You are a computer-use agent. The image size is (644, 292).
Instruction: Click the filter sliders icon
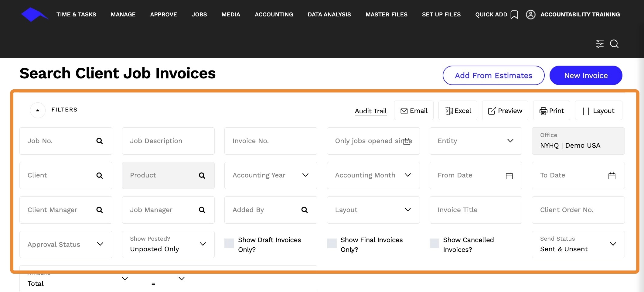[x=599, y=44]
